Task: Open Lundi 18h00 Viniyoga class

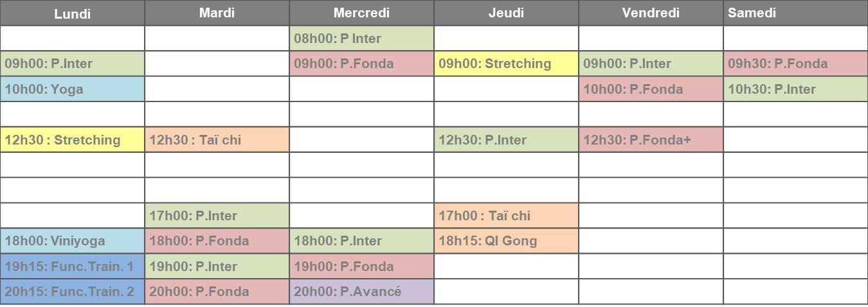Action: (73, 241)
